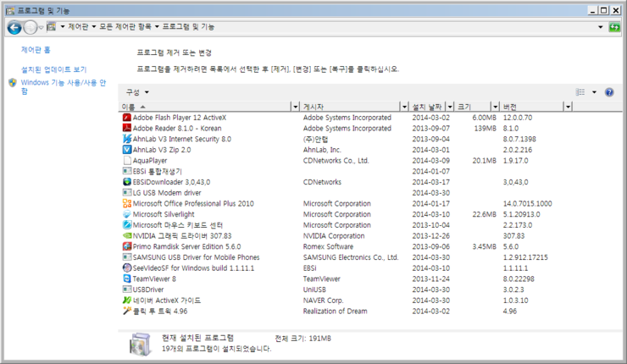Click the Microsoft 마우스 키보드 센터 icon
This screenshot has width=627, height=364.
pos(127,225)
